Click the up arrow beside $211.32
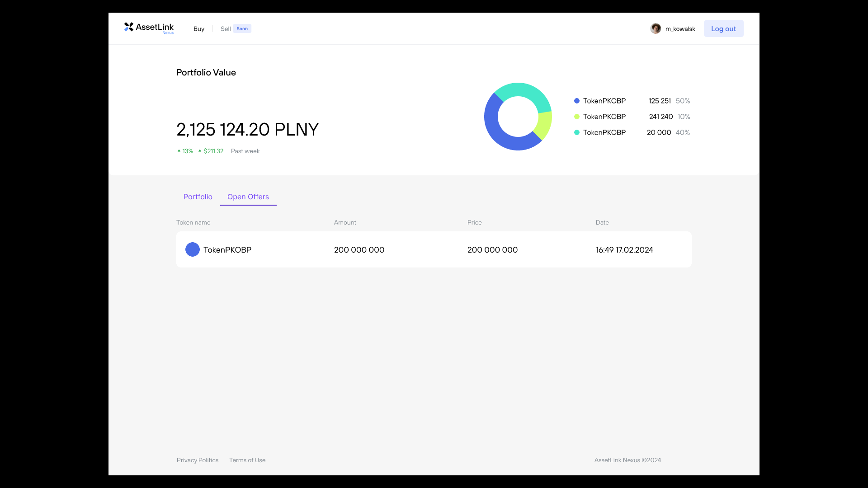Screen dimensions: 868x488 (x=200, y=151)
